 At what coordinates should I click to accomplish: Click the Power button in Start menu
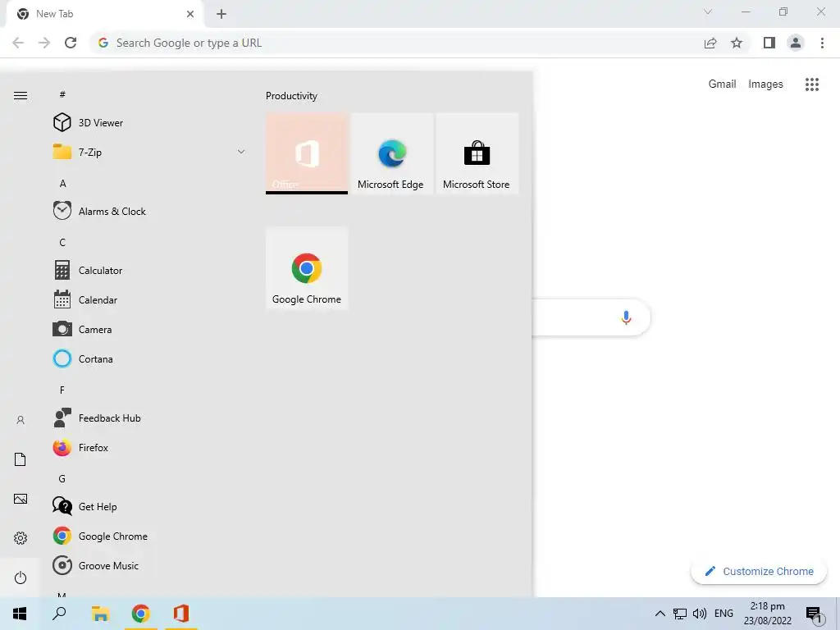tap(21, 577)
